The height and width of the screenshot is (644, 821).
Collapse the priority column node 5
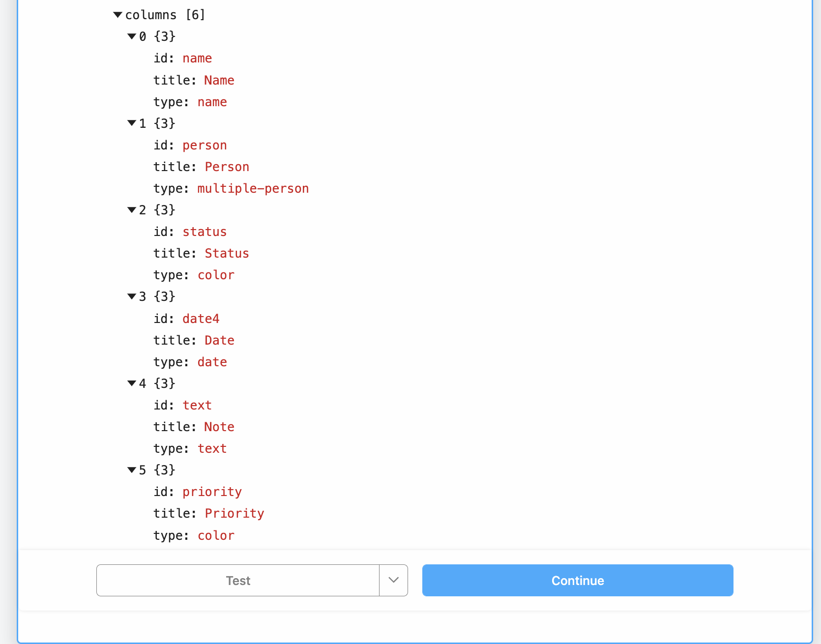click(x=131, y=469)
